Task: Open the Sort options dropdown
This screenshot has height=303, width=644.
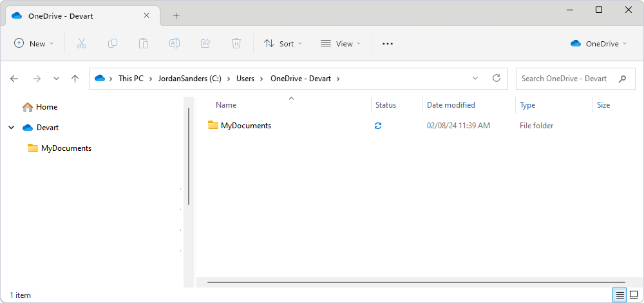Action: click(x=283, y=43)
